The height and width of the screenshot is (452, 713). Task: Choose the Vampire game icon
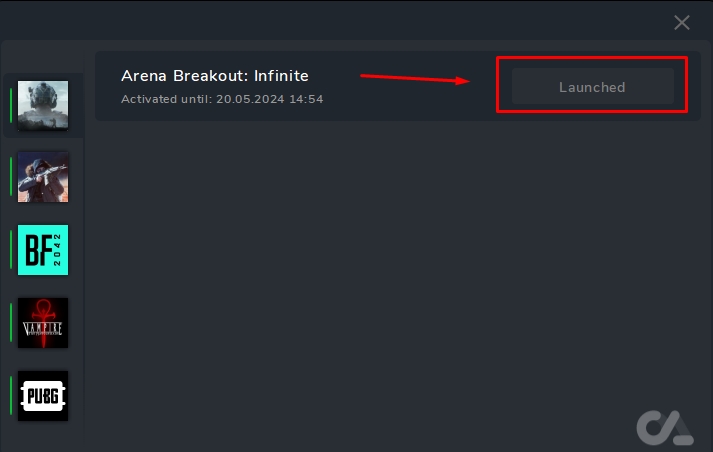[x=43, y=323]
